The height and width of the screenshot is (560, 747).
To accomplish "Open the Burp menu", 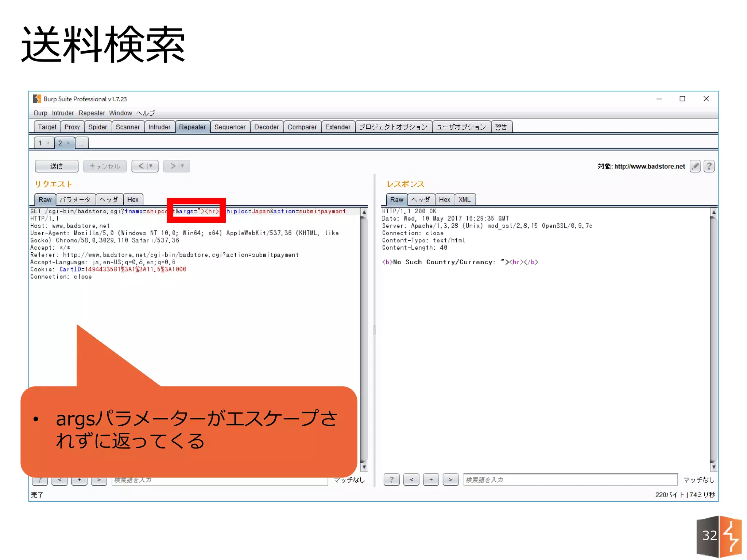I will coord(40,113).
